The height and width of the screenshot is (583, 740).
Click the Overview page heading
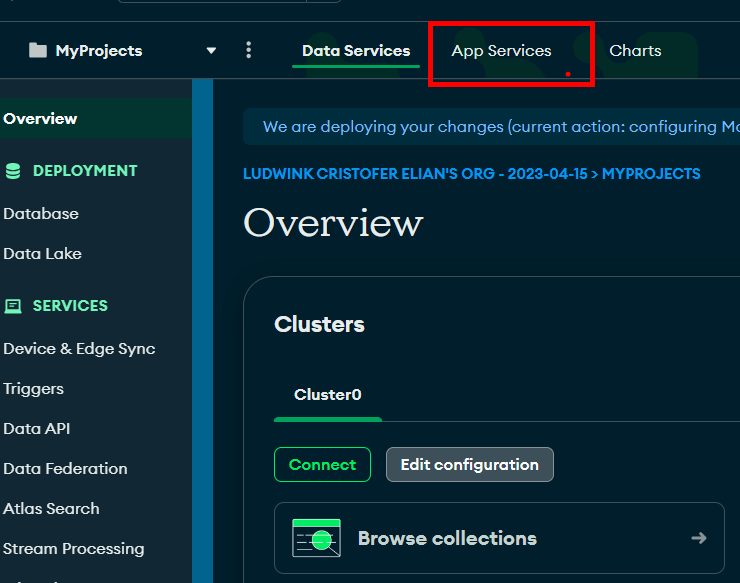pyautogui.click(x=333, y=222)
